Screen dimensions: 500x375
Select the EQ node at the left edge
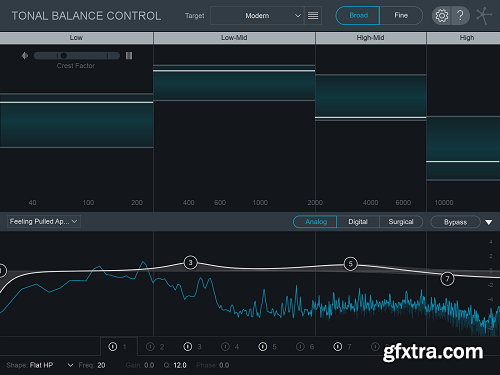(x=2, y=270)
